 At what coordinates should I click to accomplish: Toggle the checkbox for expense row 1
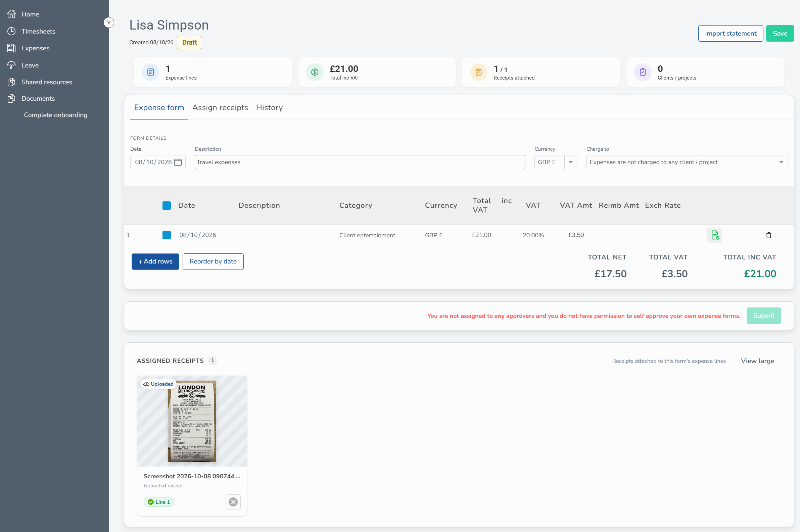point(167,235)
